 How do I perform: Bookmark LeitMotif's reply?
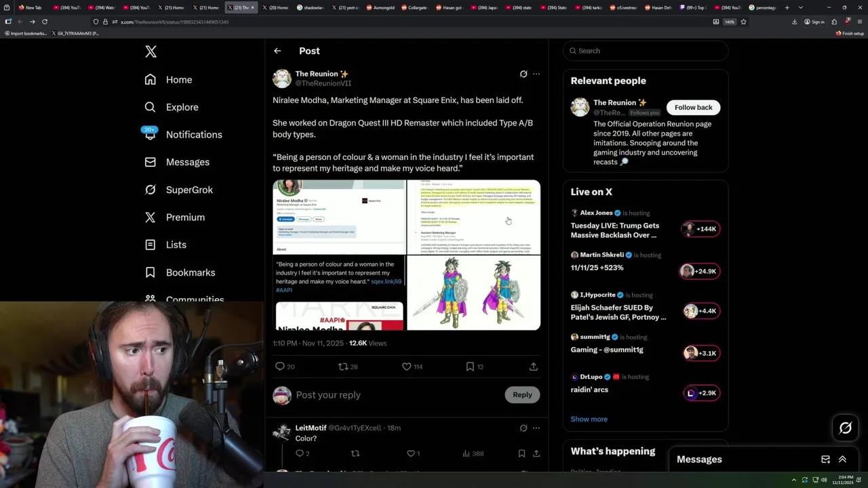point(521,453)
